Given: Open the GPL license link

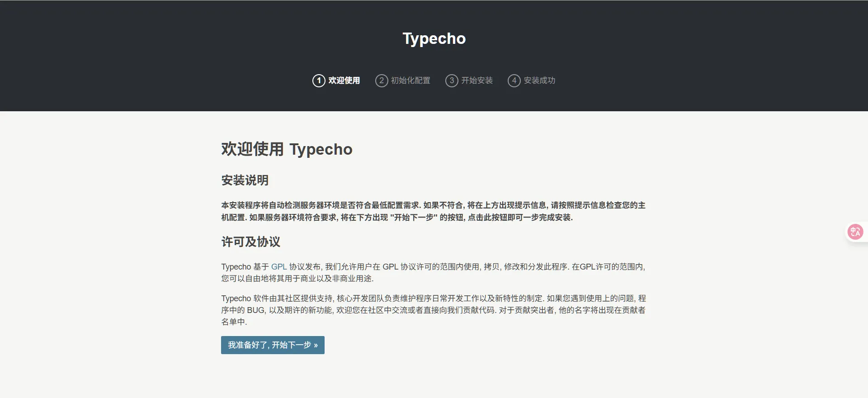Looking at the screenshot, I should coord(279,267).
